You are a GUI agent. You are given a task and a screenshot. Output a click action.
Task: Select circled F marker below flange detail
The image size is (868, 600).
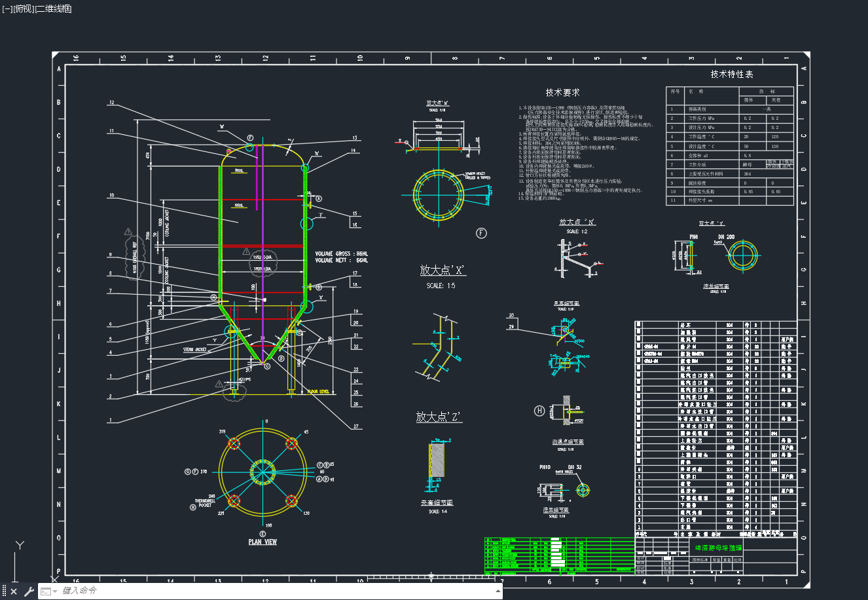tap(481, 233)
